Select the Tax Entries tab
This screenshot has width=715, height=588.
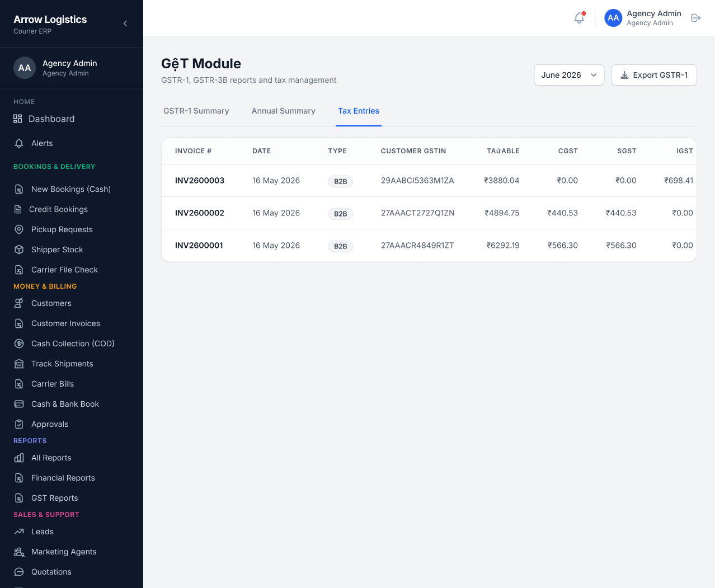click(359, 111)
